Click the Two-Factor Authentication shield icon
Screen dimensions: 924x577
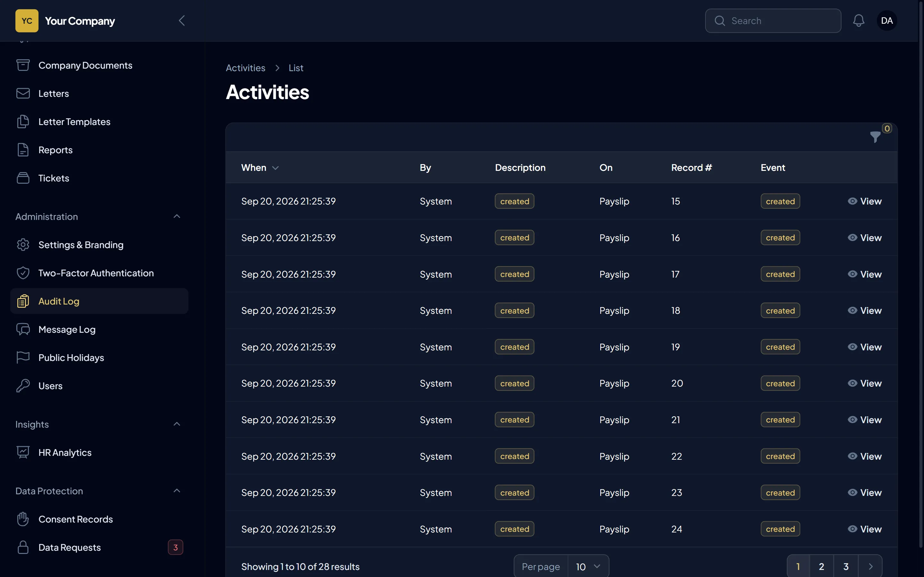click(23, 273)
